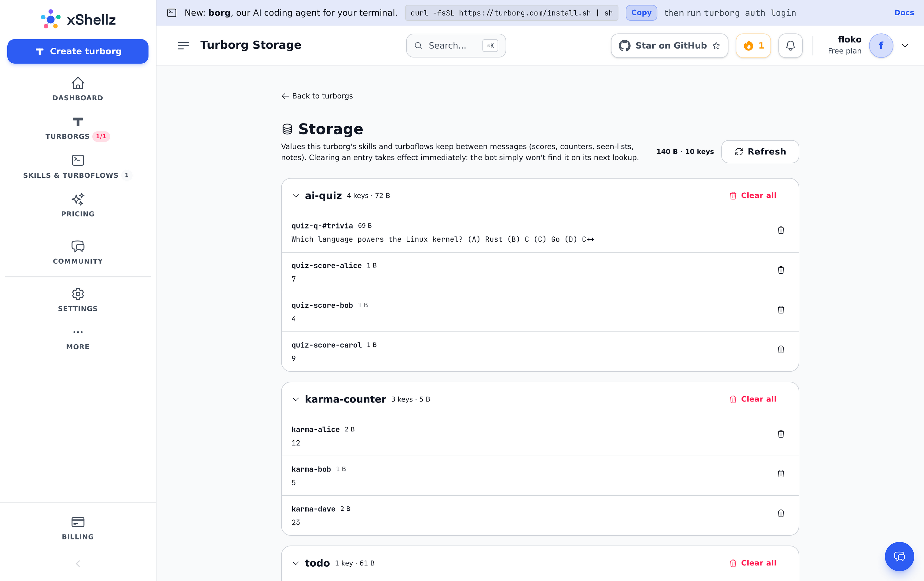Open the Dashboard page
Screen dimensions: 924x581
tap(78, 89)
